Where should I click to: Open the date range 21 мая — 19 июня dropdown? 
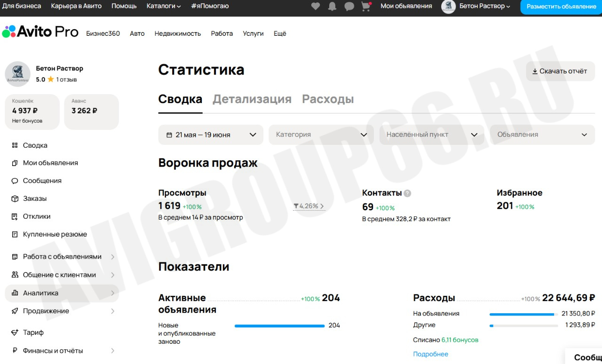211,135
